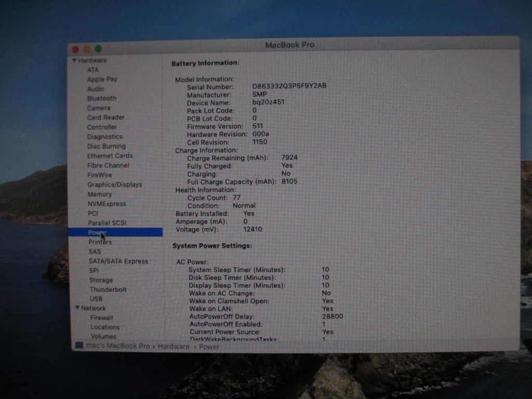Click Hardware in the bottom path bar

point(174,347)
